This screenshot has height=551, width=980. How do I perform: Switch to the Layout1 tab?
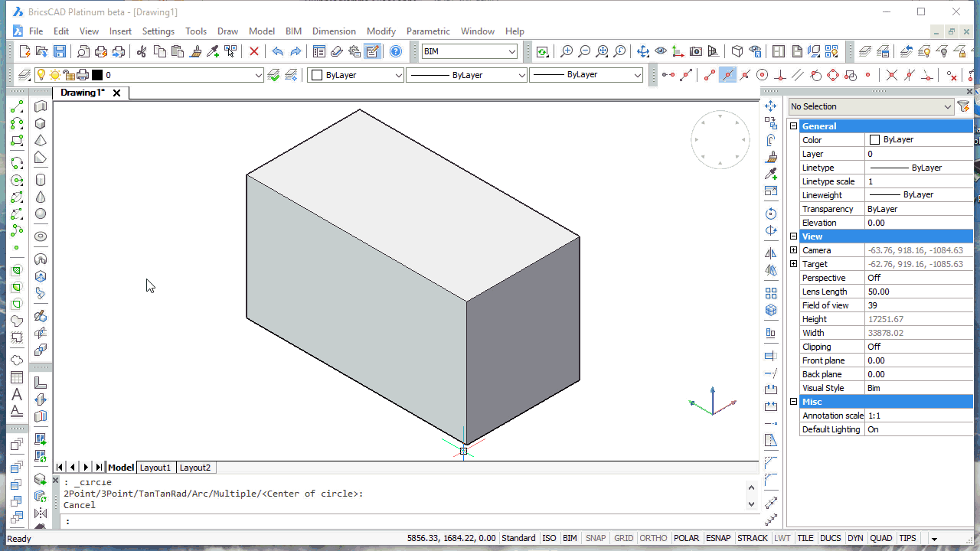click(x=155, y=468)
